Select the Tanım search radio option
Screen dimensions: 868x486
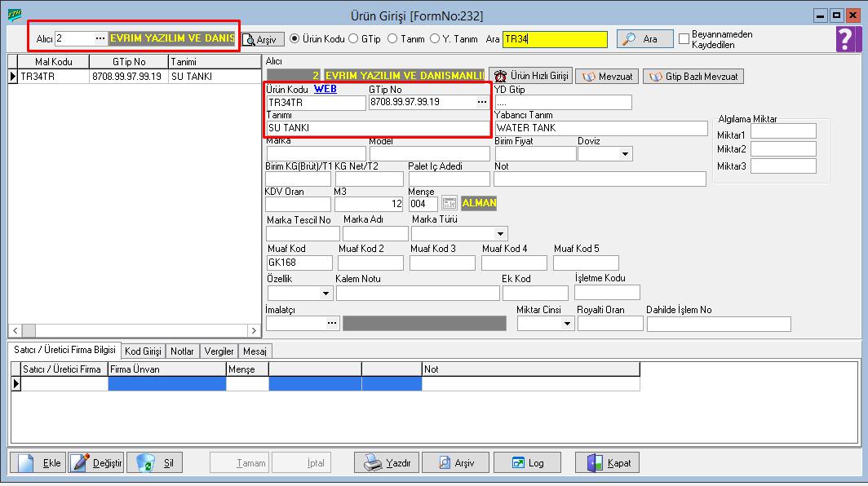[x=392, y=38]
